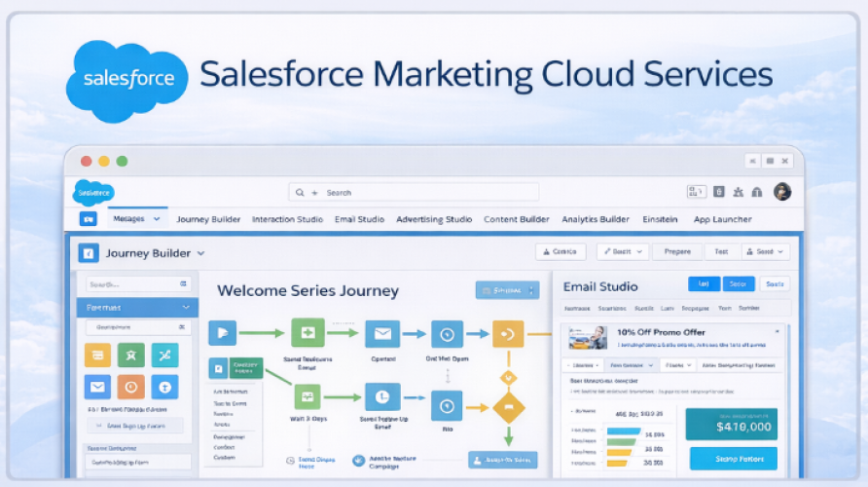Click the sidebar search input field
This screenshot has width=868, height=487.
click(x=138, y=283)
